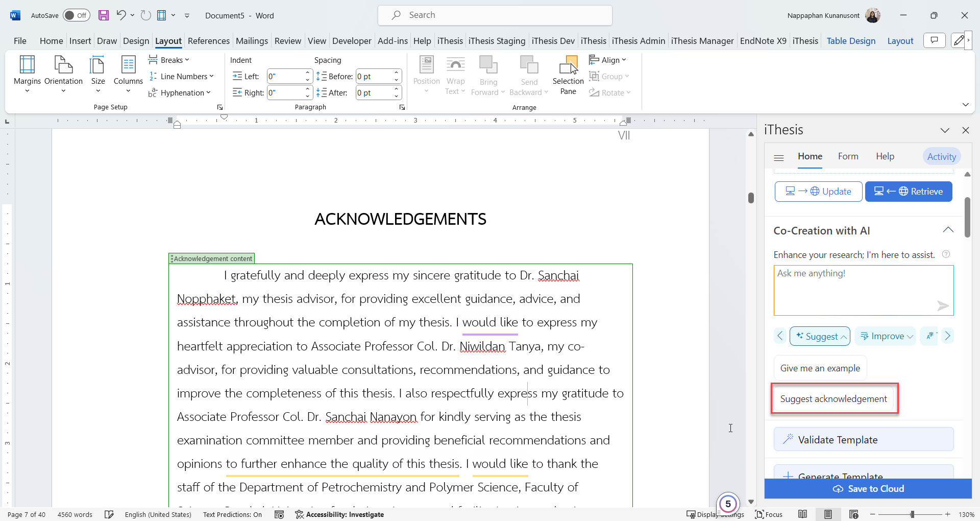The height and width of the screenshot is (521, 980).
Task: Switch to the Form tab in iThesis
Action: [x=848, y=156]
